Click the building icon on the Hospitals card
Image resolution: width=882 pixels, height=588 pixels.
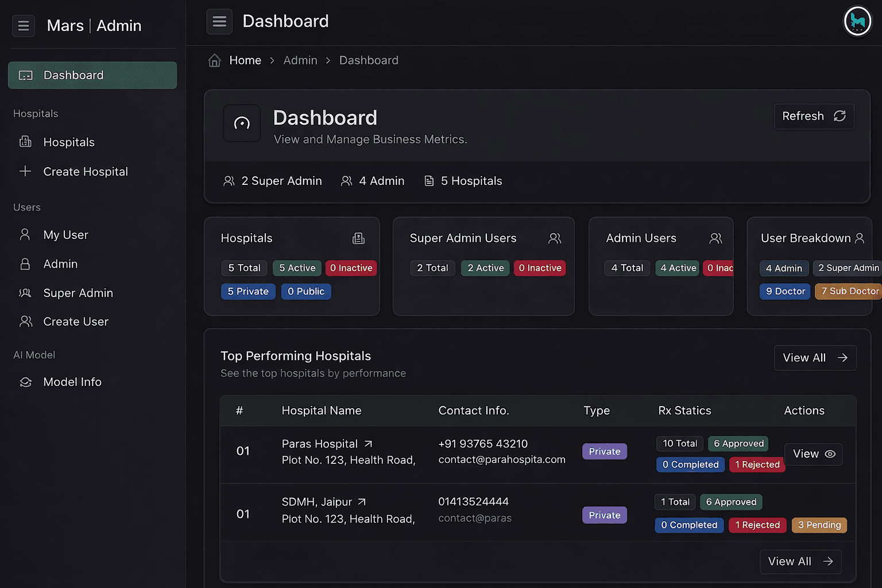coord(358,238)
